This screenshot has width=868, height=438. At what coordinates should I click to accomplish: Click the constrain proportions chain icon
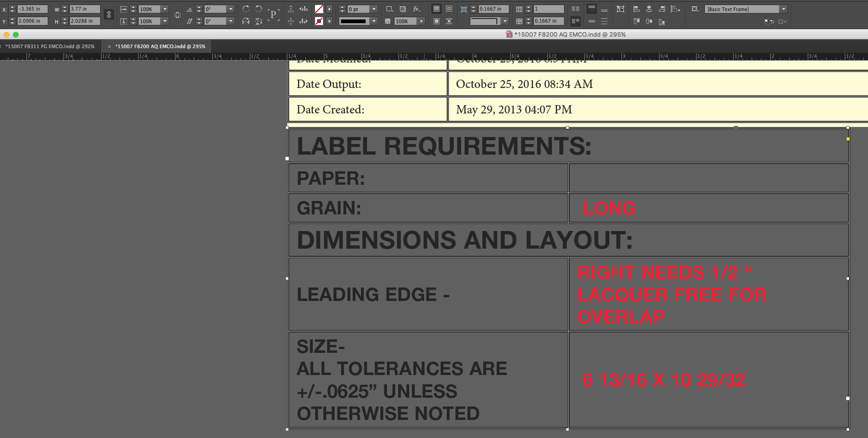pyautogui.click(x=109, y=14)
